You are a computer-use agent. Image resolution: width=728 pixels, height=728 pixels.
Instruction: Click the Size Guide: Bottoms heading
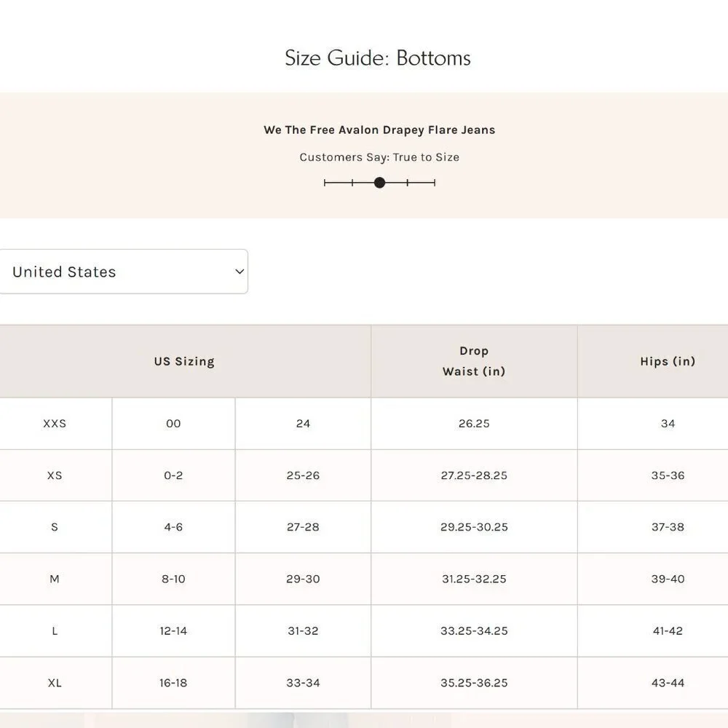[377, 58]
